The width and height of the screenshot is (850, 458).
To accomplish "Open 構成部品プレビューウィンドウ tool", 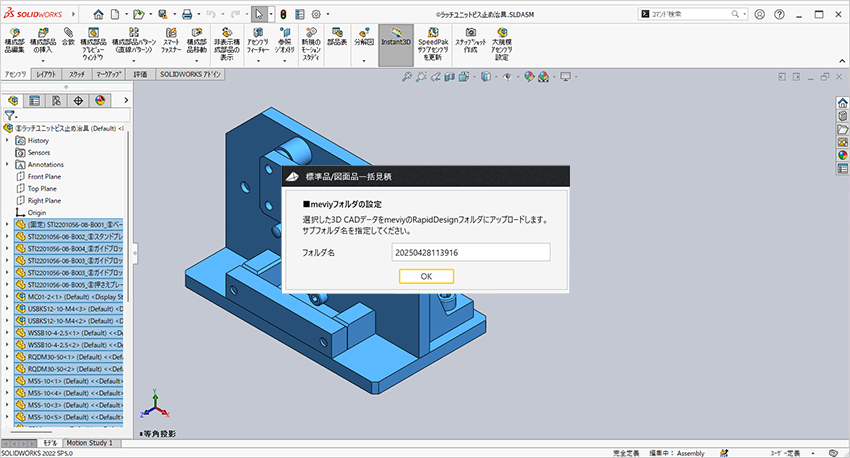I will click(93, 44).
